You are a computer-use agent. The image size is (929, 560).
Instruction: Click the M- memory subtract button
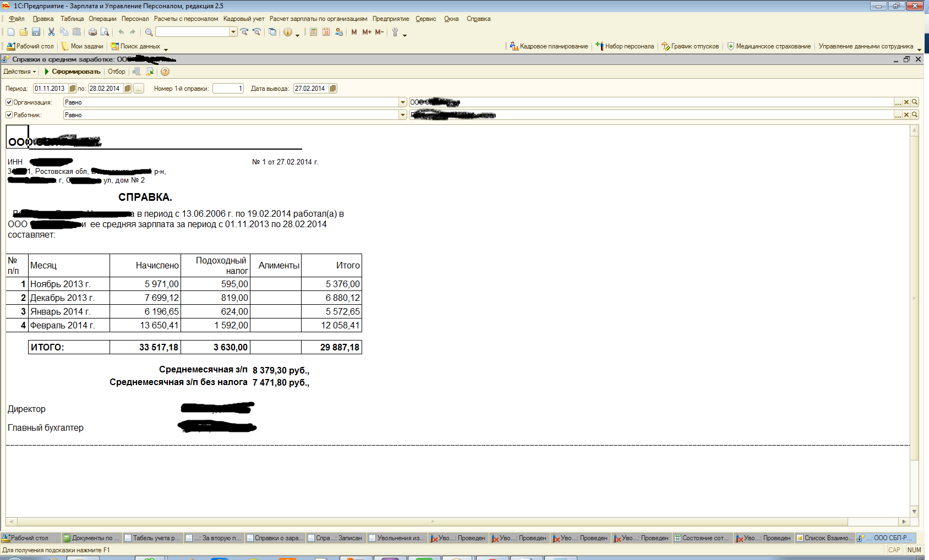(x=379, y=32)
